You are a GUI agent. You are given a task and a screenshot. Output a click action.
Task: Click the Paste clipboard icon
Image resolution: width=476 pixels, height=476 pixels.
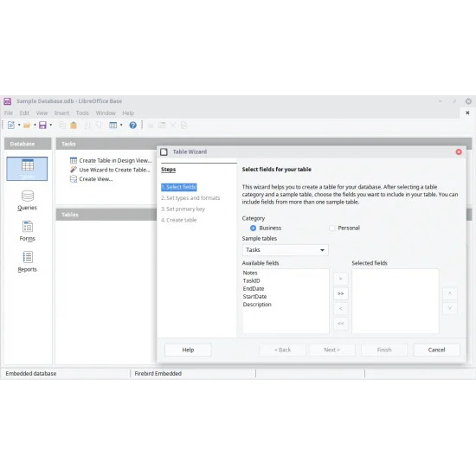pyautogui.click(x=74, y=125)
